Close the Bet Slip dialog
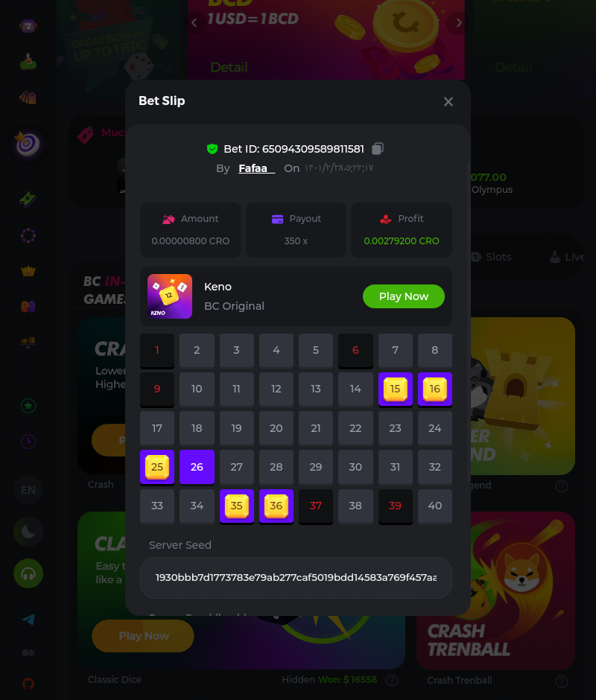596x700 pixels. [448, 102]
